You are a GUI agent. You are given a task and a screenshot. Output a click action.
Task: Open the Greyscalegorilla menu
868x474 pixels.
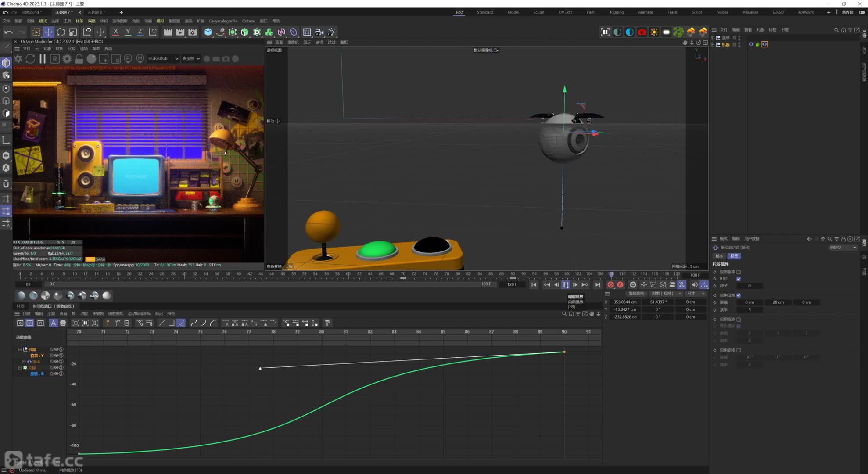[223, 21]
